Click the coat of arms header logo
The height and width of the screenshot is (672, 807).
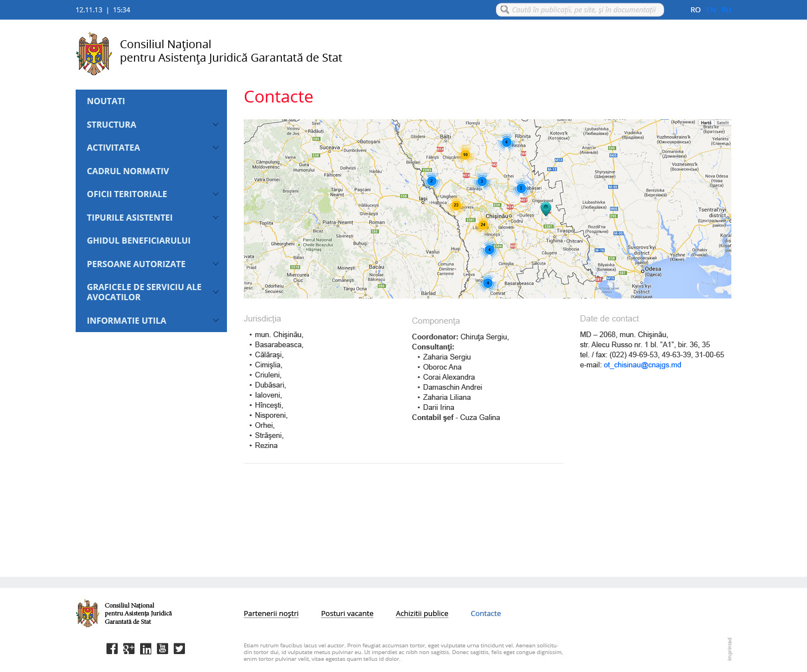point(94,53)
